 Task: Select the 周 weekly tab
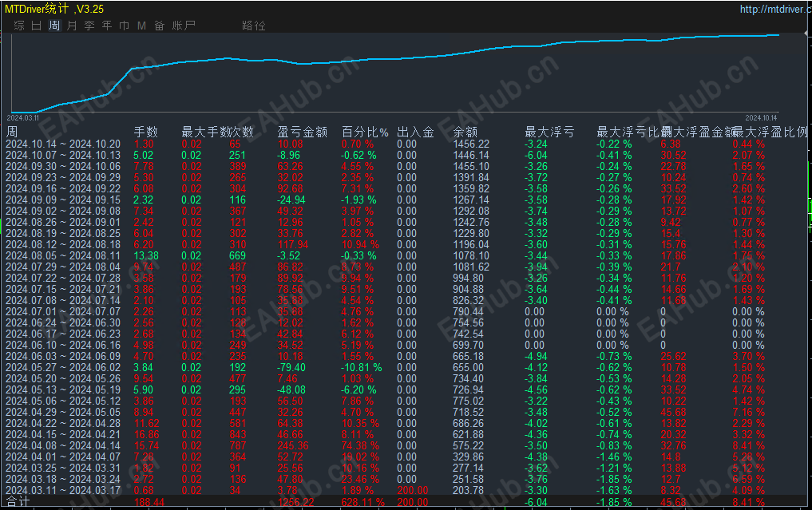click(x=54, y=26)
